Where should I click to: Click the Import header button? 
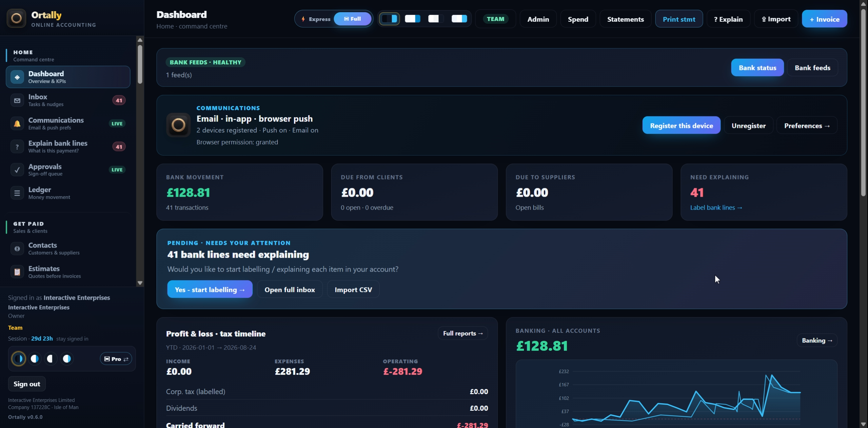click(776, 19)
